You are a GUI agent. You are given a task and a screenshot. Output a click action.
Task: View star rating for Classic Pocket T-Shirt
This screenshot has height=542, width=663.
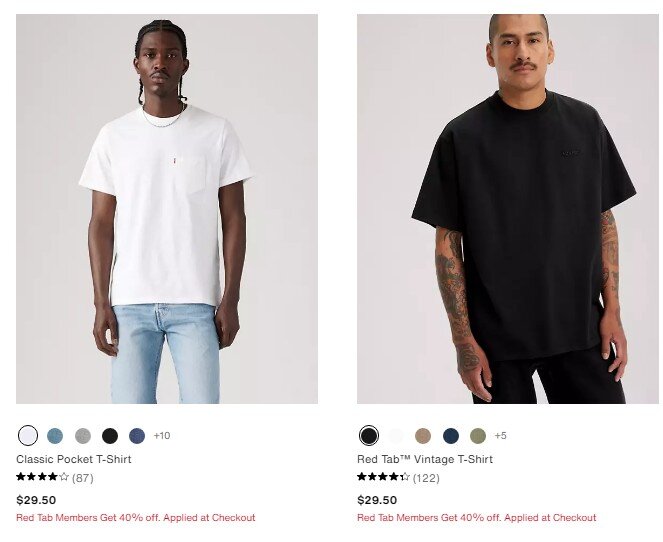point(42,477)
